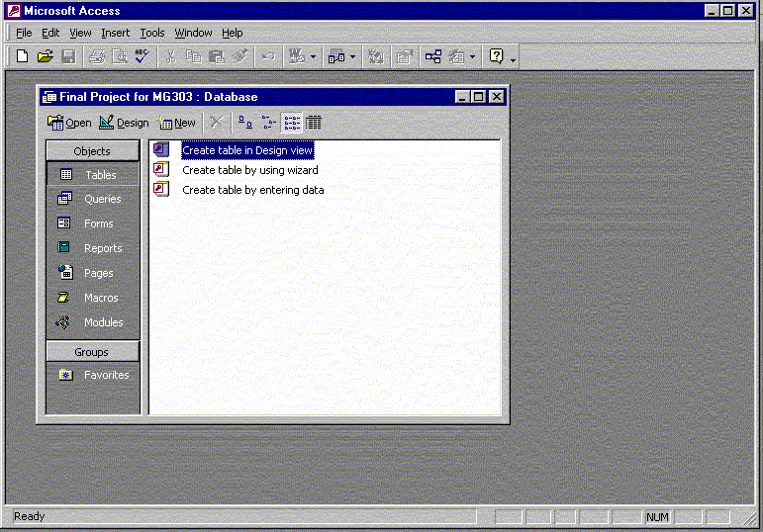763x532 pixels.
Task: Switch to Large Icons view
Action: (245, 123)
